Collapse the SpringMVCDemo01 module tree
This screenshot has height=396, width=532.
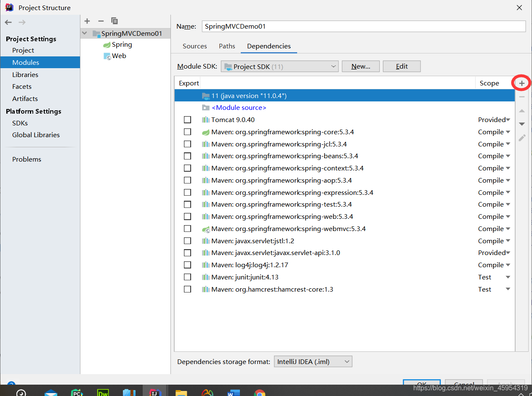(x=85, y=33)
